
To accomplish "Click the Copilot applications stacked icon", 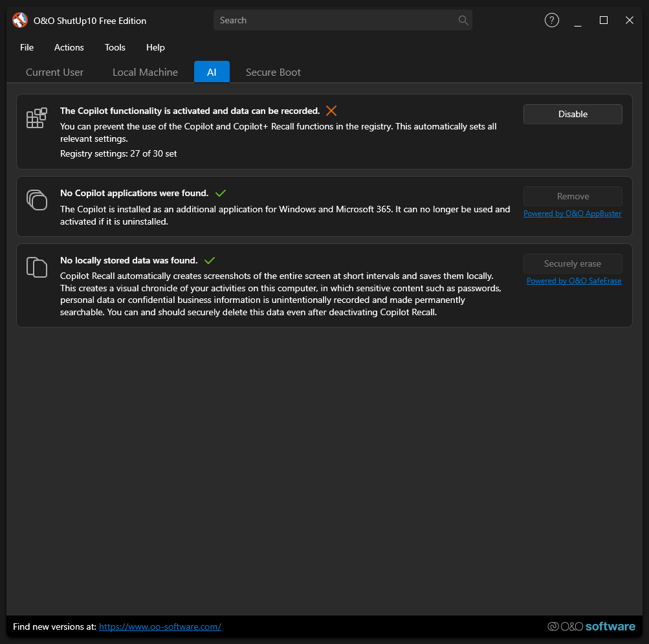I will [x=37, y=200].
